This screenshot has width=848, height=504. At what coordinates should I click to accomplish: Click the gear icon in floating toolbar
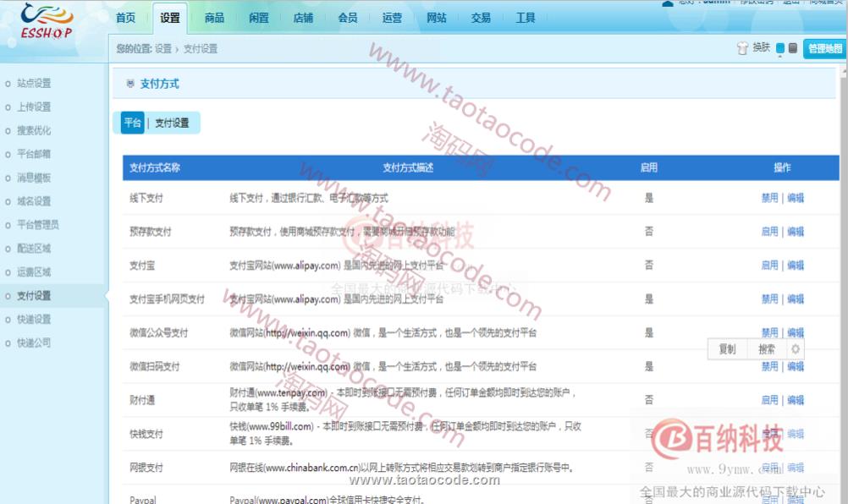tap(795, 349)
